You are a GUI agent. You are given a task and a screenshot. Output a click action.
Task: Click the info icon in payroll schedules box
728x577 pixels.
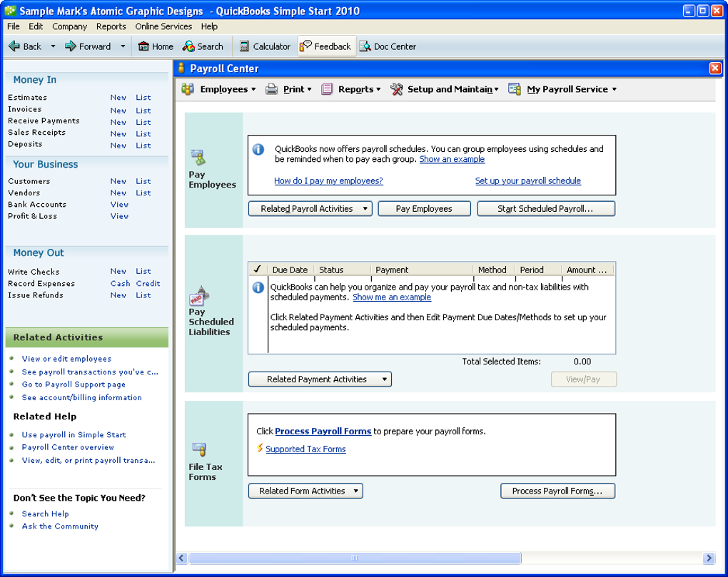[258, 149]
